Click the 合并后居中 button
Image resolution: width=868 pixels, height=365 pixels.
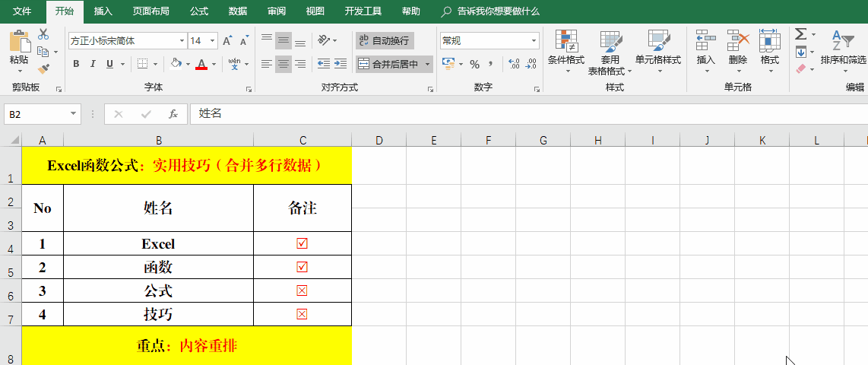(x=388, y=64)
